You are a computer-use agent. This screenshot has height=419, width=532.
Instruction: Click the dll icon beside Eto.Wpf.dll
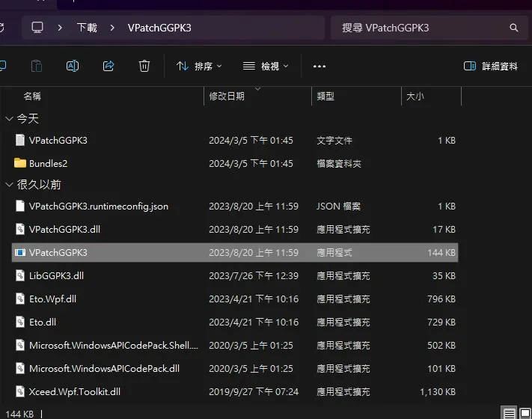point(20,299)
